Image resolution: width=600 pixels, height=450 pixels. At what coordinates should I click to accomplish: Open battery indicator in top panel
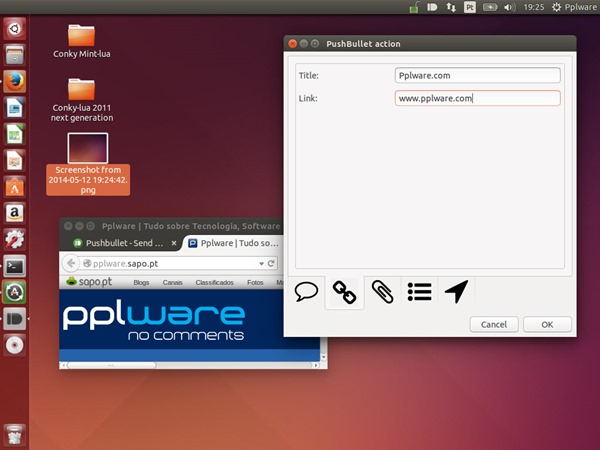coord(490,7)
